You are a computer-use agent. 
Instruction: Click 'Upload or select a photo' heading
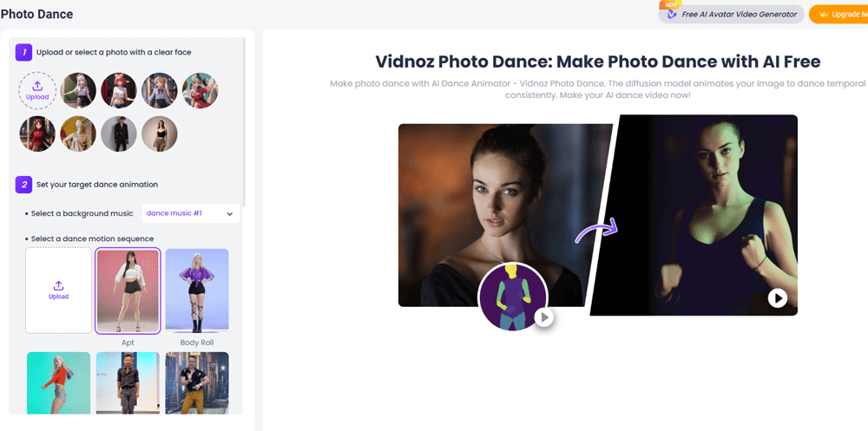pyautogui.click(x=114, y=53)
